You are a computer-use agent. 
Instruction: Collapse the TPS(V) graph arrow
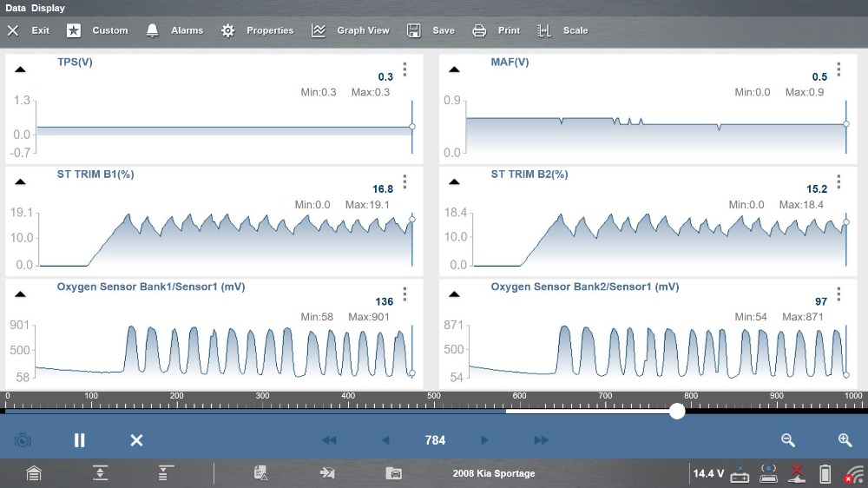20,70
